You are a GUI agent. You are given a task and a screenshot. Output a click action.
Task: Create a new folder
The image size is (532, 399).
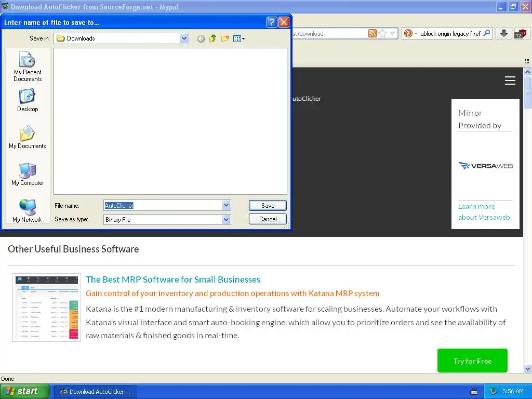point(224,38)
